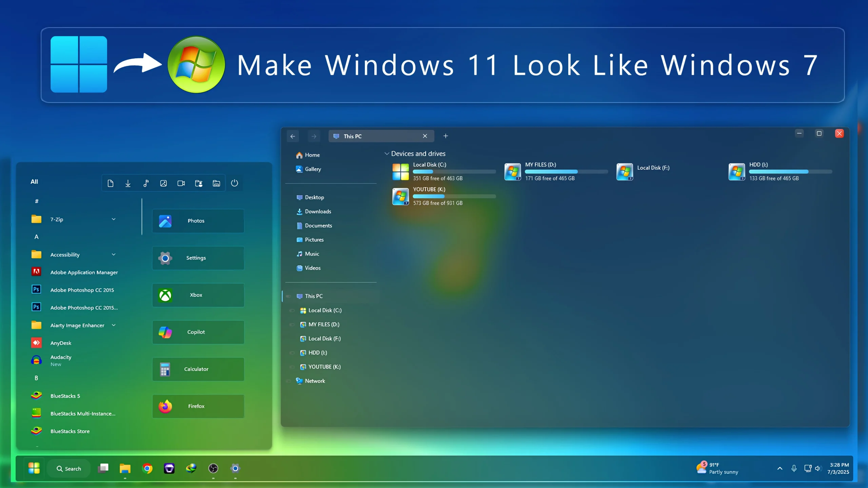Show hidden system tray icons
This screenshot has height=488, width=868.
click(780, 469)
